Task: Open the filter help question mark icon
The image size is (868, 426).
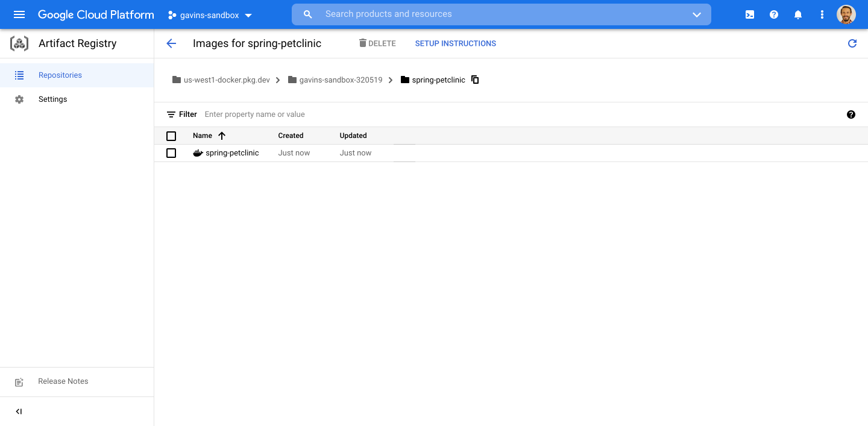Action: (851, 114)
